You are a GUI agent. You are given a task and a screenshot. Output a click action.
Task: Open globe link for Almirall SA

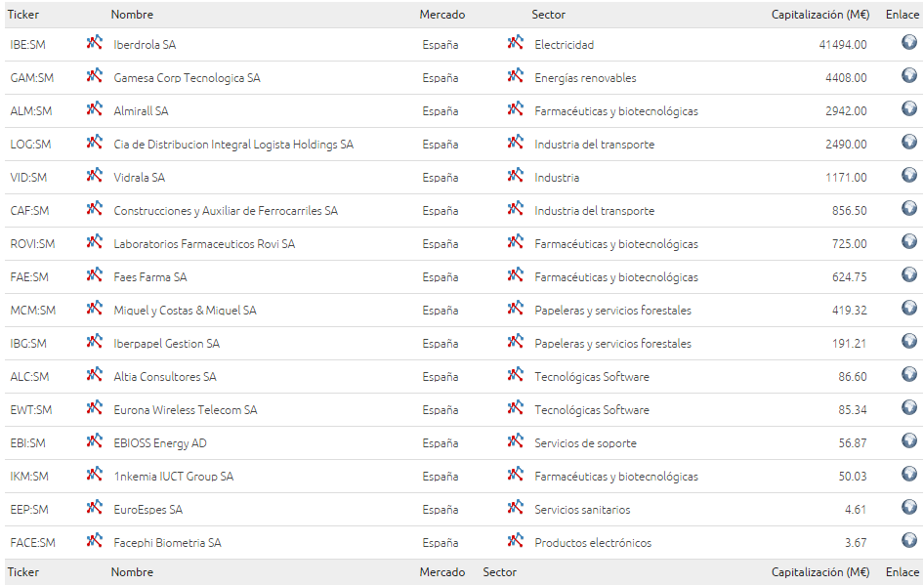pos(909,108)
